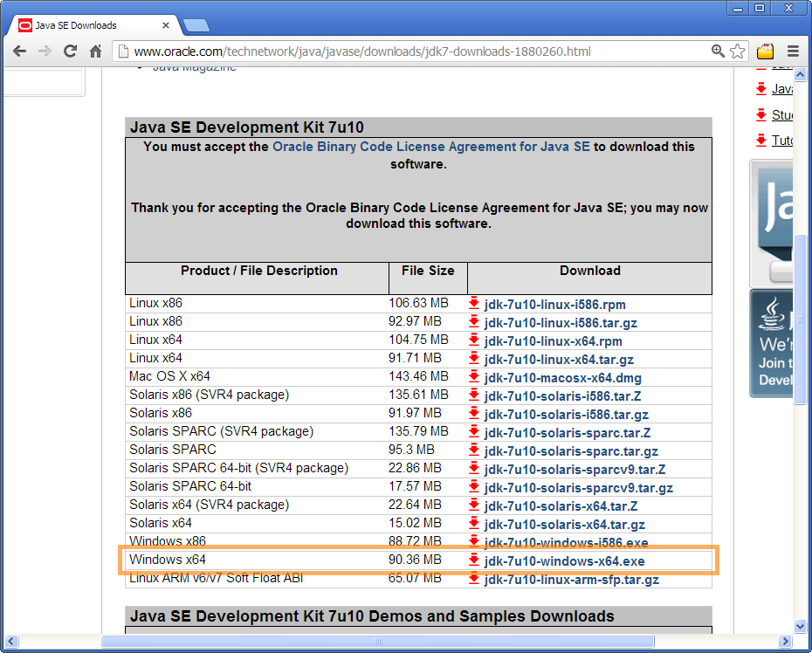The height and width of the screenshot is (653, 812).
Task: Click download arrow icon for jdk-7u10-solaris-x64.tar.Z
Action: tap(474, 505)
